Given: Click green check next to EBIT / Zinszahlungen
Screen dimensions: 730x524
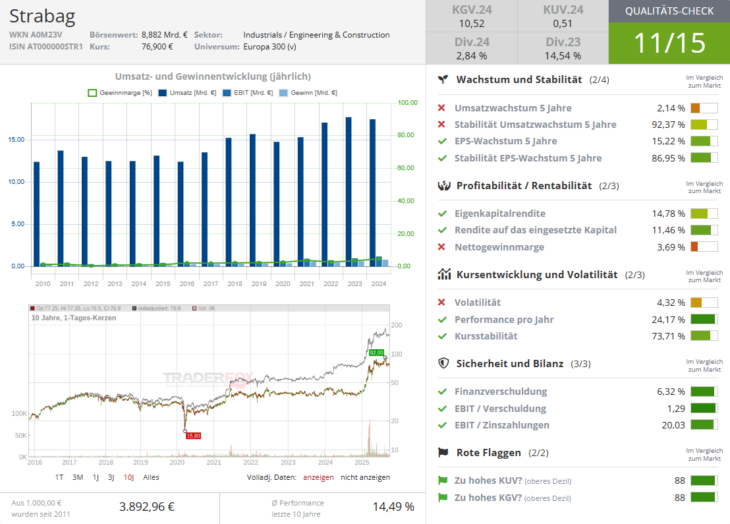Looking at the screenshot, I should coord(442,425).
